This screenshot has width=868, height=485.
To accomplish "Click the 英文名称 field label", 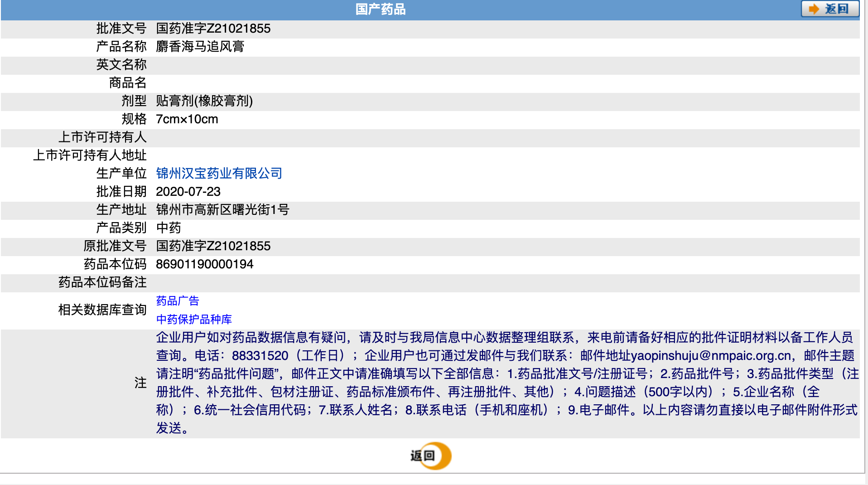I will click(121, 65).
